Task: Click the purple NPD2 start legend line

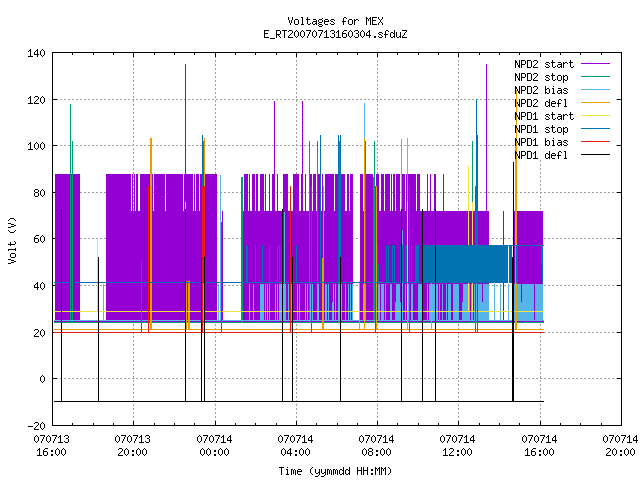Action: point(596,64)
